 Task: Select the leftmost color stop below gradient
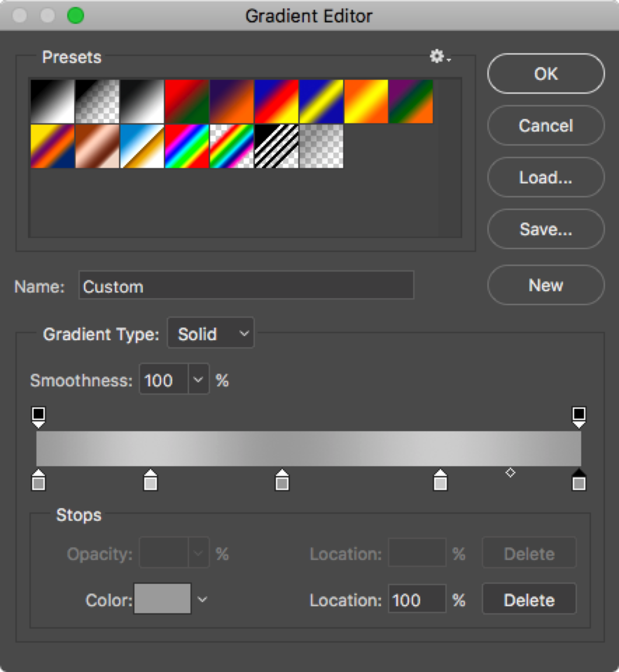click(38, 480)
